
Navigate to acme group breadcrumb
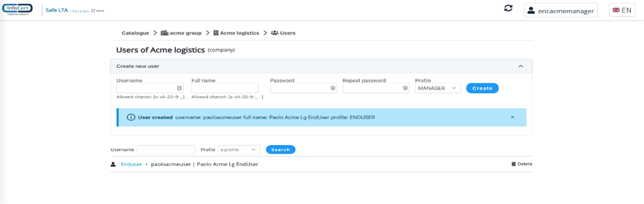click(x=181, y=33)
